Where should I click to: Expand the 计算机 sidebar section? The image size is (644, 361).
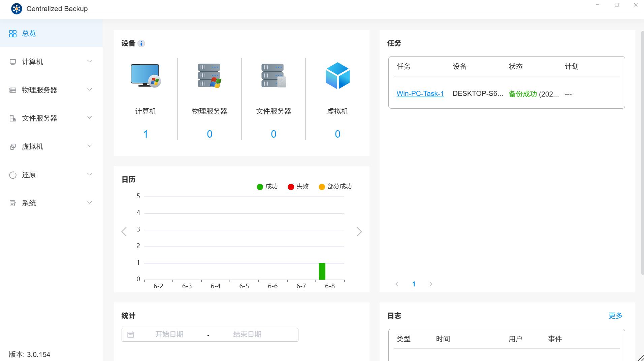coord(90,61)
